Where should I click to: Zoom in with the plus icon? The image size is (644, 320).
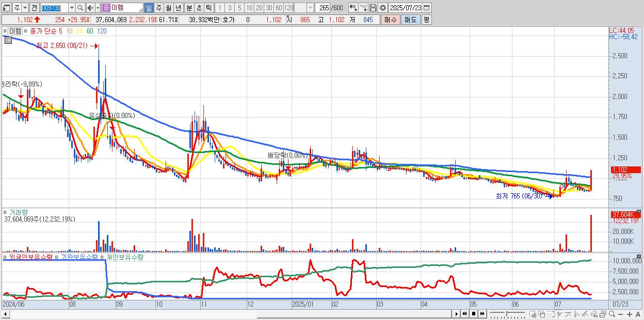coord(629,314)
